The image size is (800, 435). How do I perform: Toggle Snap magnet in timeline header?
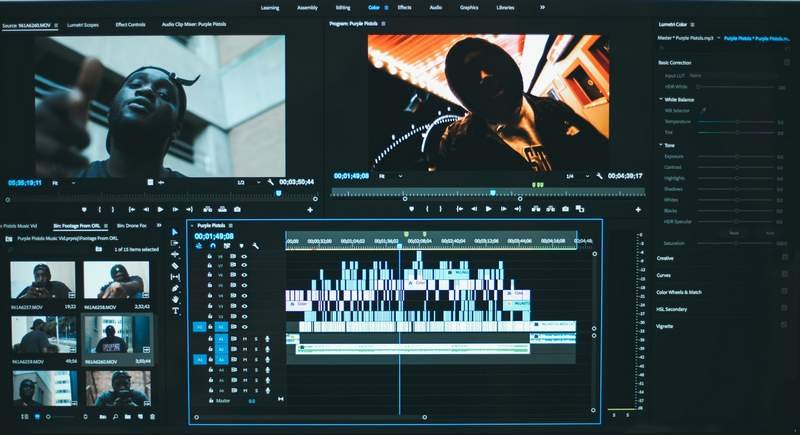(x=213, y=246)
